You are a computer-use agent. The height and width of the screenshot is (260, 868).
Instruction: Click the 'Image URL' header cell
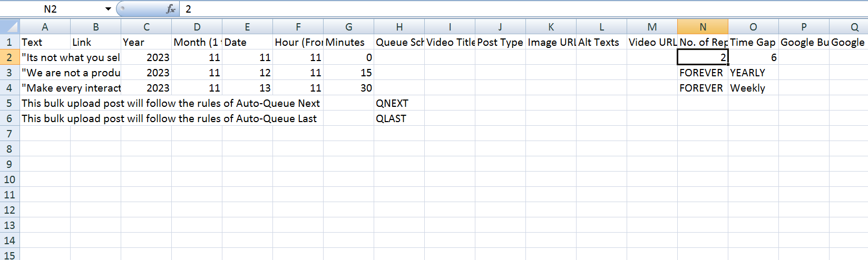coord(551,42)
